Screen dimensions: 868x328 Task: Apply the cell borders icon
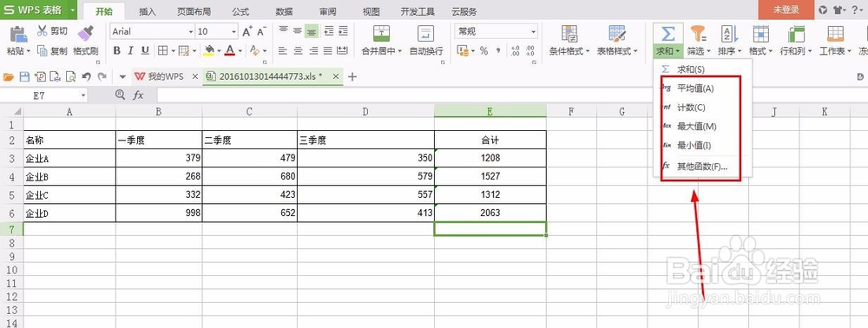163,51
